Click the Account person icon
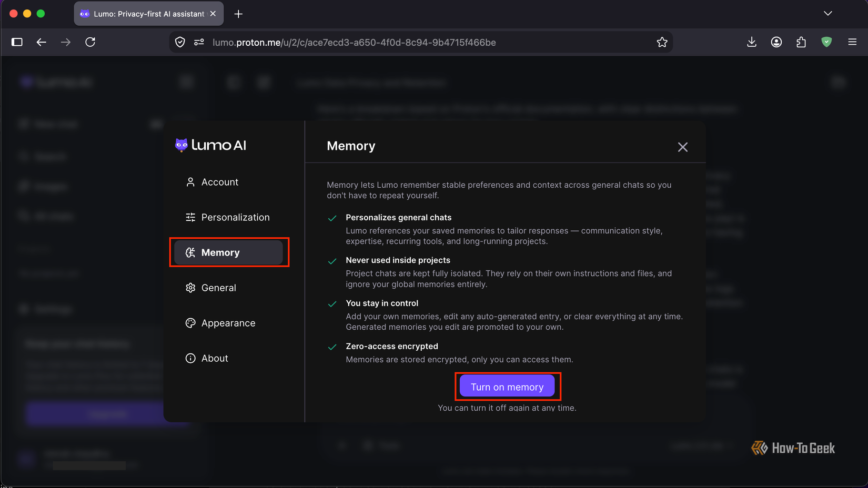The width and height of the screenshot is (868, 488). [190, 182]
